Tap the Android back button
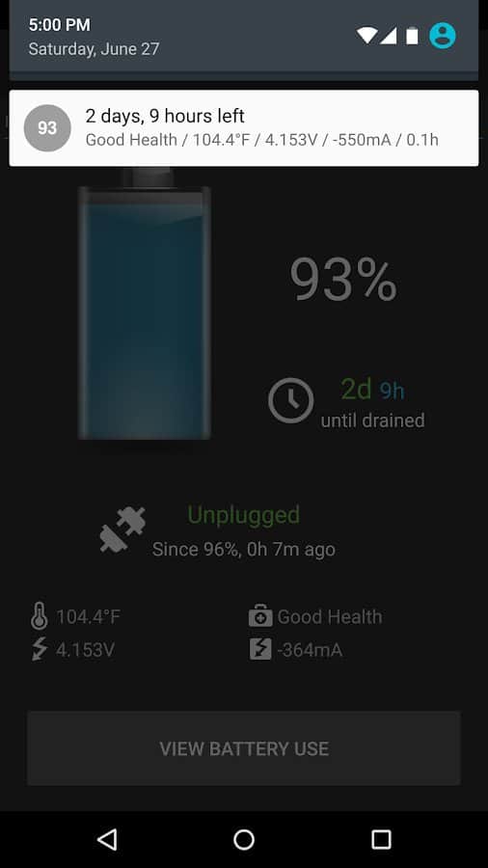Screen dimensions: 488x868 [x=107, y=839]
